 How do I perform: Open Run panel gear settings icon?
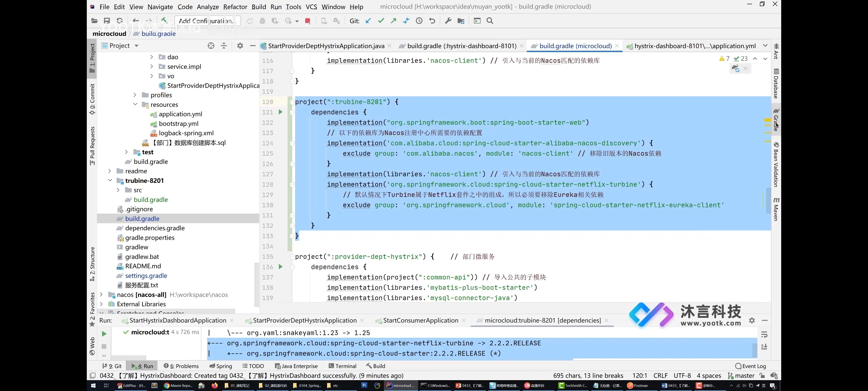(752, 320)
